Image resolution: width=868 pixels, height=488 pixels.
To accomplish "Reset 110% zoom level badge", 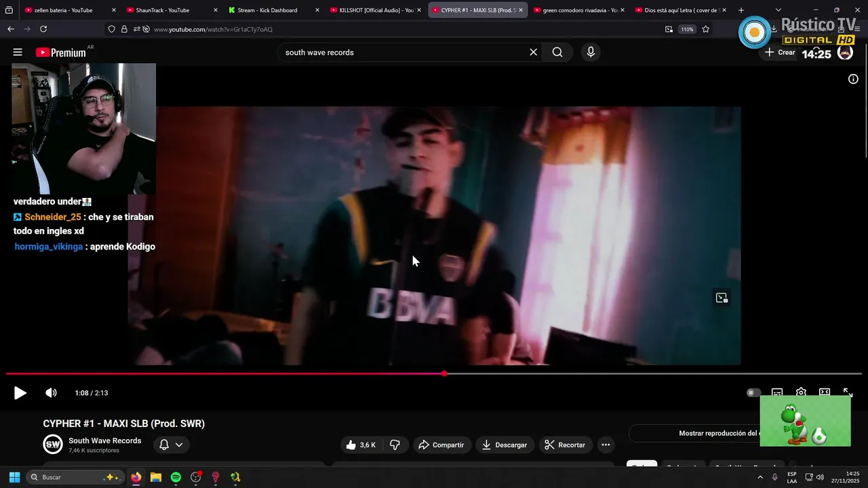I will [687, 29].
